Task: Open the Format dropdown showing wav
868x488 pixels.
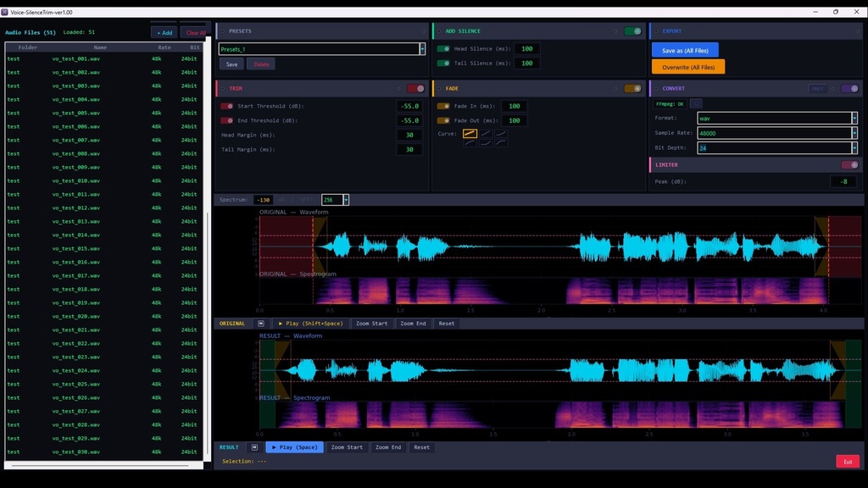Action: (854, 118)
